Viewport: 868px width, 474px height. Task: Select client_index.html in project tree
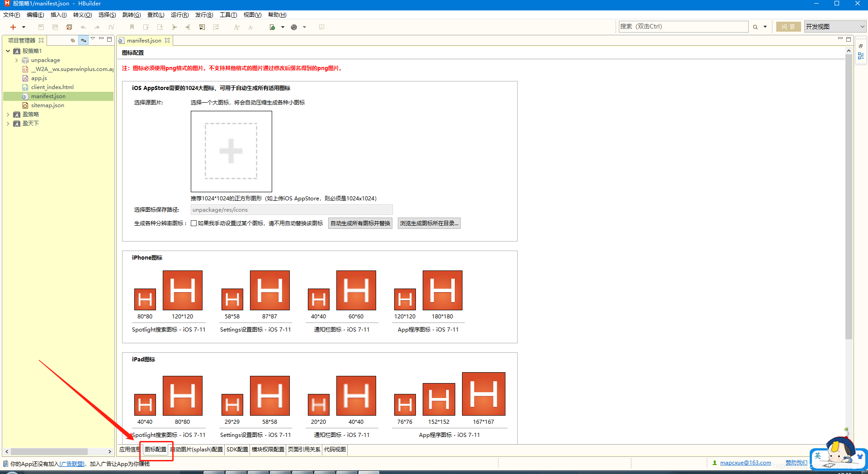[x=52, y=87]
